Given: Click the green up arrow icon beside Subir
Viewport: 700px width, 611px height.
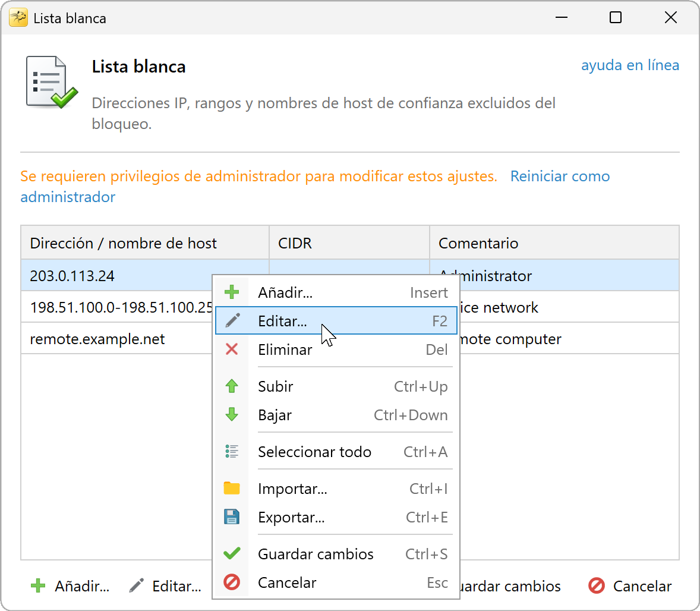Looking at the screenshot, I should (232, 386).
